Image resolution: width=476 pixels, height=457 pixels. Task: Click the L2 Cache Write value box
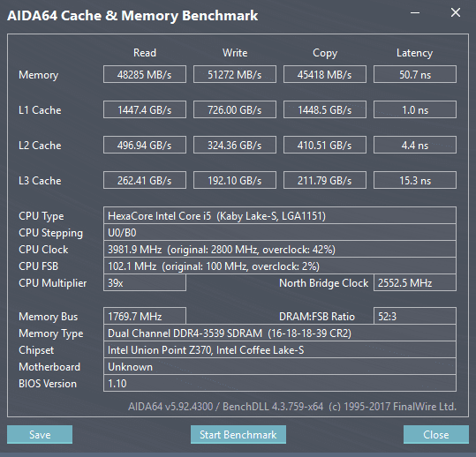coord(235,145)
